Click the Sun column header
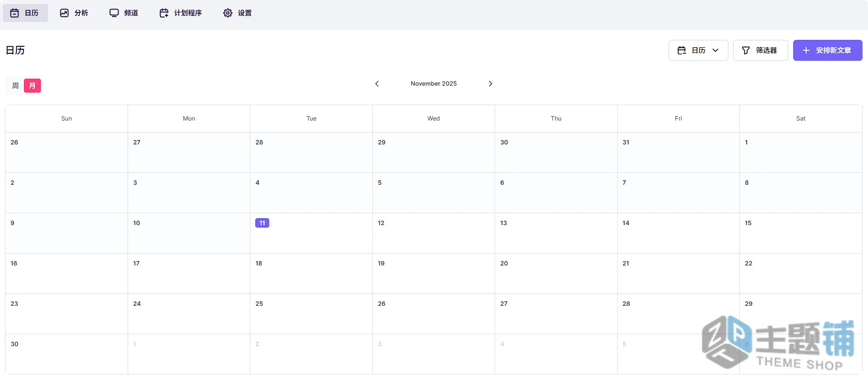868x385 pixels. pos(67,119)
